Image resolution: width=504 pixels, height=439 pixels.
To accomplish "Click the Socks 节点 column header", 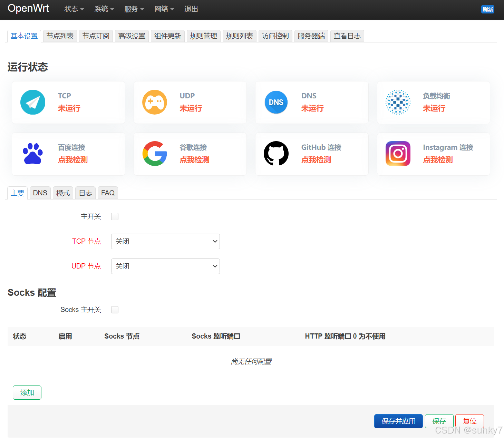I will point(122,336).
